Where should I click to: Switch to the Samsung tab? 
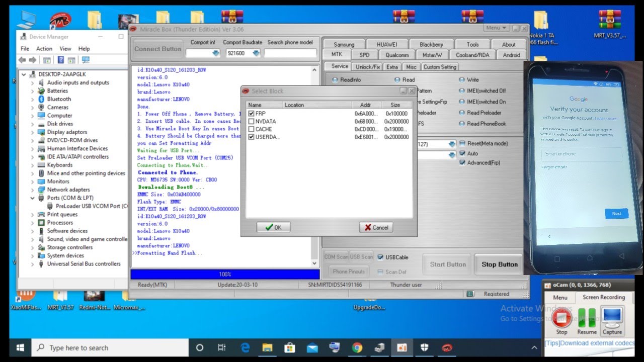tap(344, 45)
